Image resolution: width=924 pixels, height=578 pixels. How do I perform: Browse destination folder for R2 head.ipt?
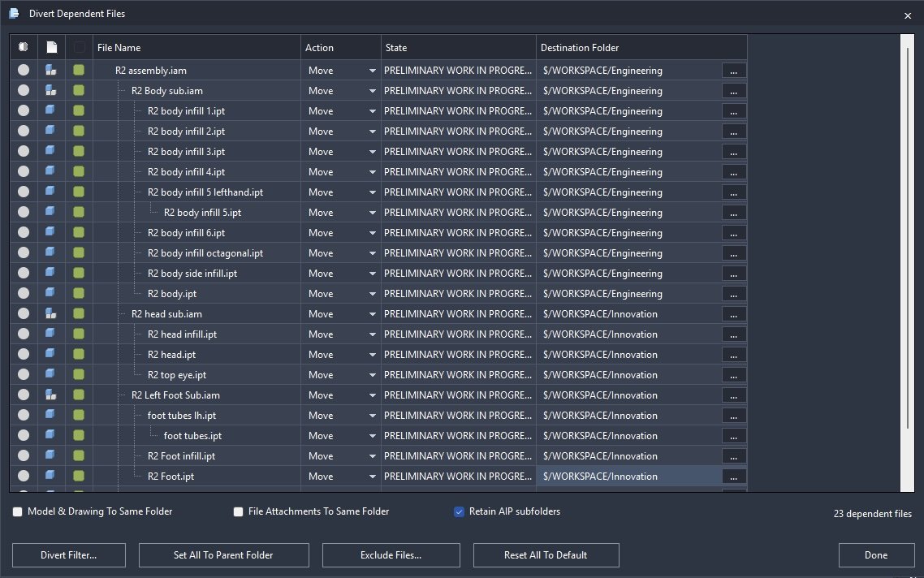pos(734,355)
